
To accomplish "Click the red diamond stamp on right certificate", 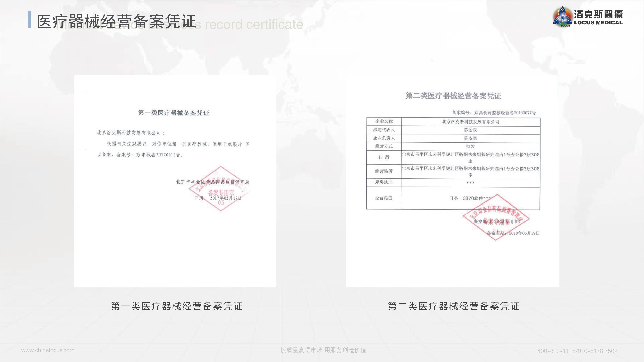I will 496,217.
